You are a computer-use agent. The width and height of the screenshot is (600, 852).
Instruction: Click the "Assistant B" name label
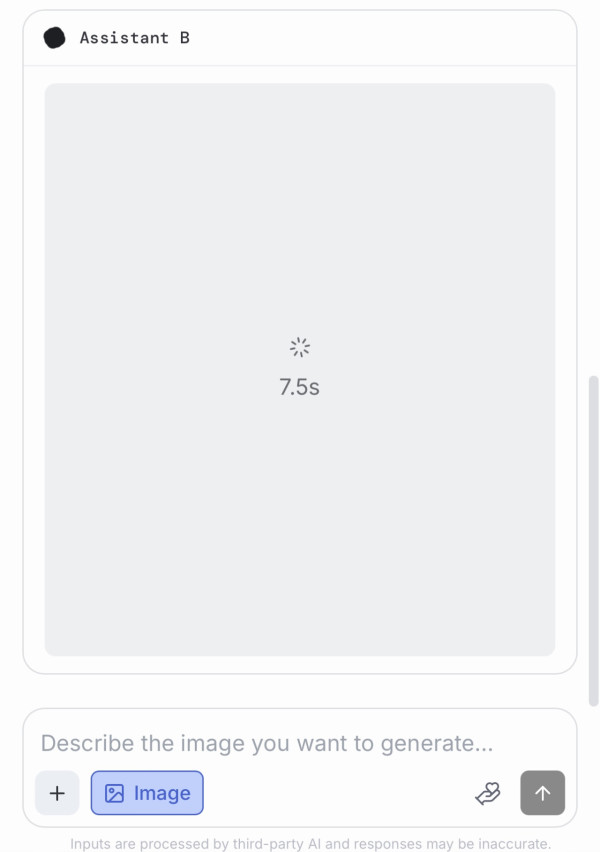pyautogui.click(x=135, y=38)
